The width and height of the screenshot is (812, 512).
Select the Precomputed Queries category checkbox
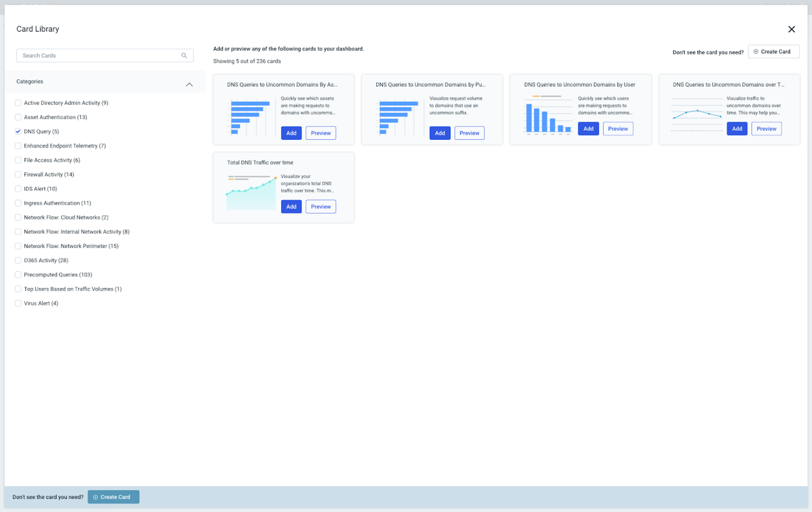18,274
